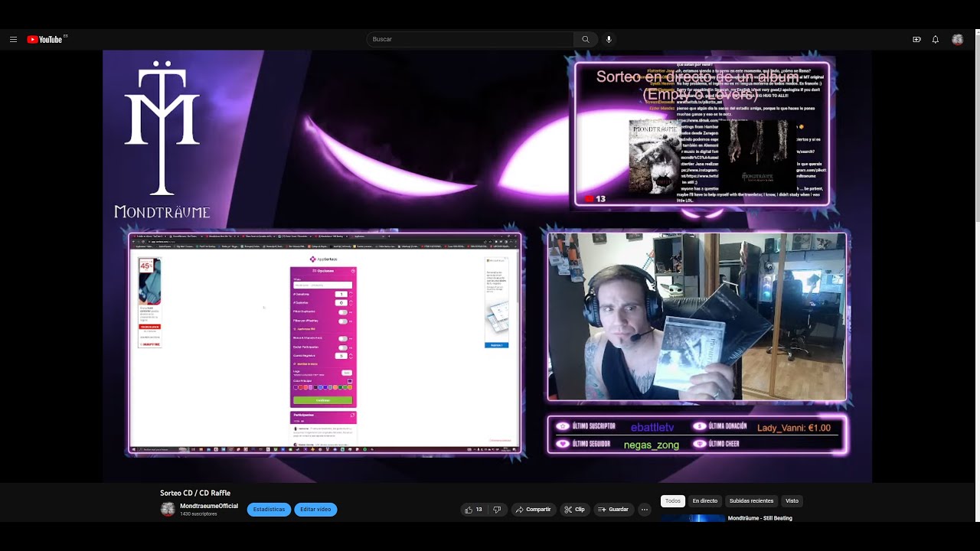Click the magnifying glass search button
980x551 pixels.
coord(586,39)
